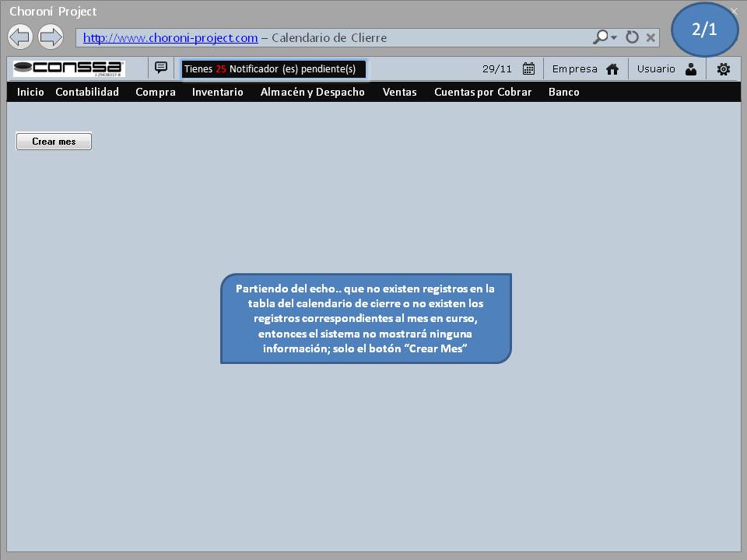Click the stop X in address bar

[x=651, y=37]
